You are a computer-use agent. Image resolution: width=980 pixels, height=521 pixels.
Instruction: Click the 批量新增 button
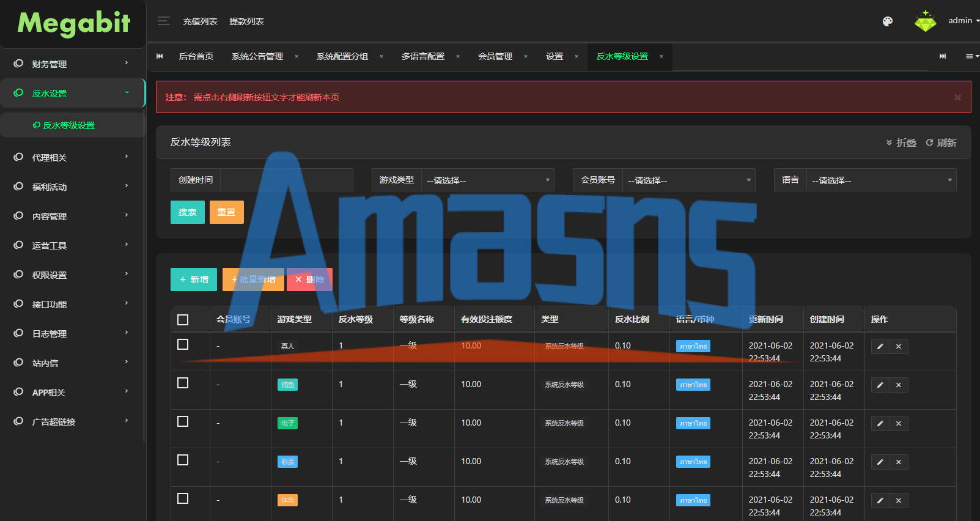tap(253, 279)
